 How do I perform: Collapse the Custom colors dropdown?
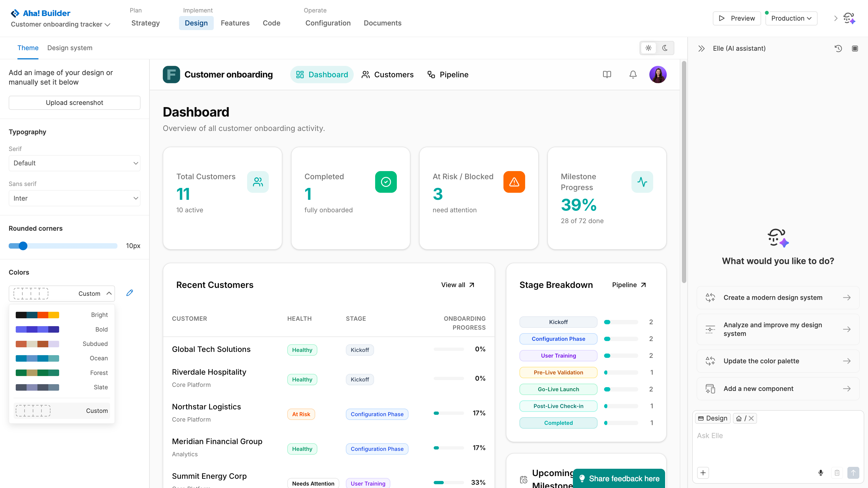pyautogui.click(x=62, y=293)
